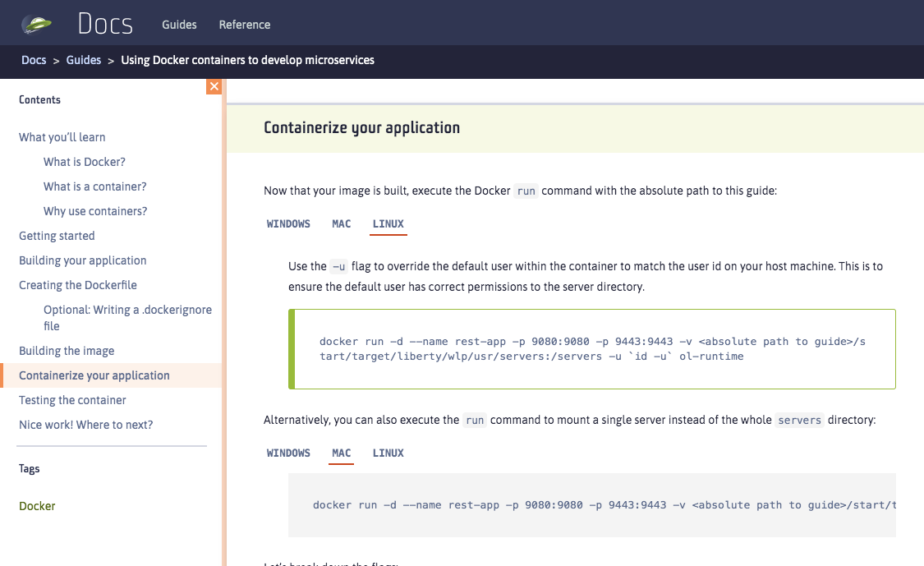The width and height of the screenshot is (924, 566).
Task: Click the Docs breadcrumb link
Action: point(34,60)
